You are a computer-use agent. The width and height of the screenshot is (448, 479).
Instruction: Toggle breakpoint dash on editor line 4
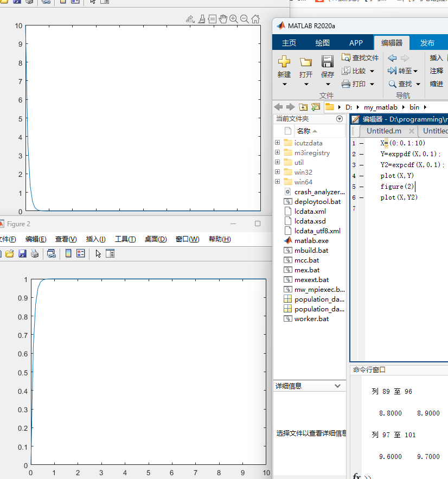click(x=362, y=176)
